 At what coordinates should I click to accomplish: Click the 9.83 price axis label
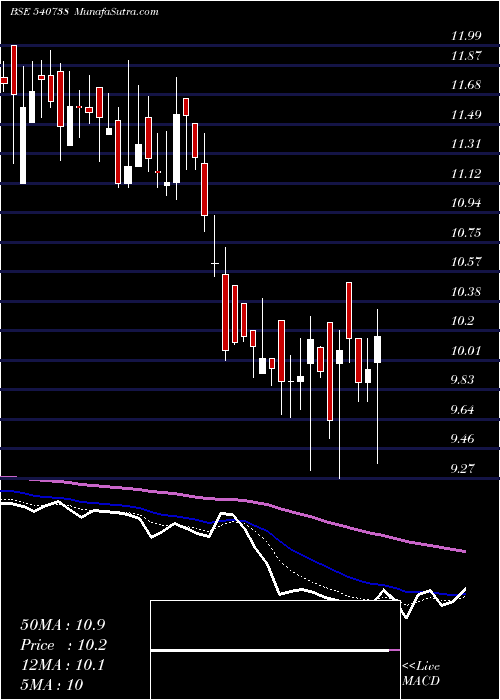pos(463,379)
